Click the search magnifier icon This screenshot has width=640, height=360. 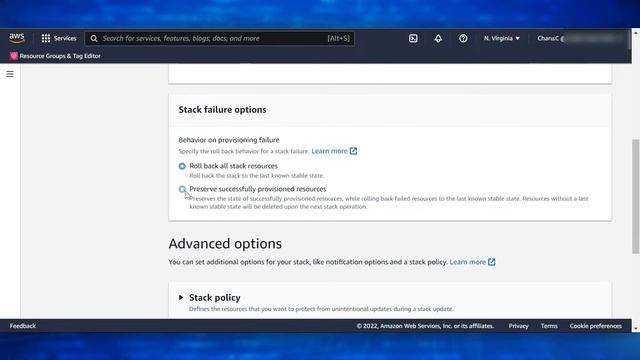(94, 38)
